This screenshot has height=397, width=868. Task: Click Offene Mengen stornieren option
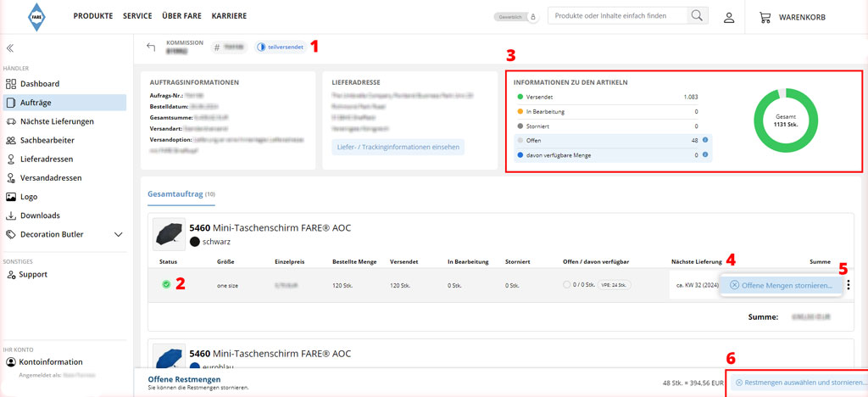pos(781,285)
